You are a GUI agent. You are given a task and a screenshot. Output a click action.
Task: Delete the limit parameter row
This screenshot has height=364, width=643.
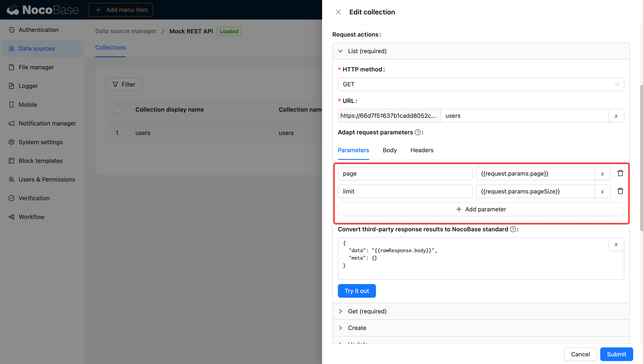point(620,191)
